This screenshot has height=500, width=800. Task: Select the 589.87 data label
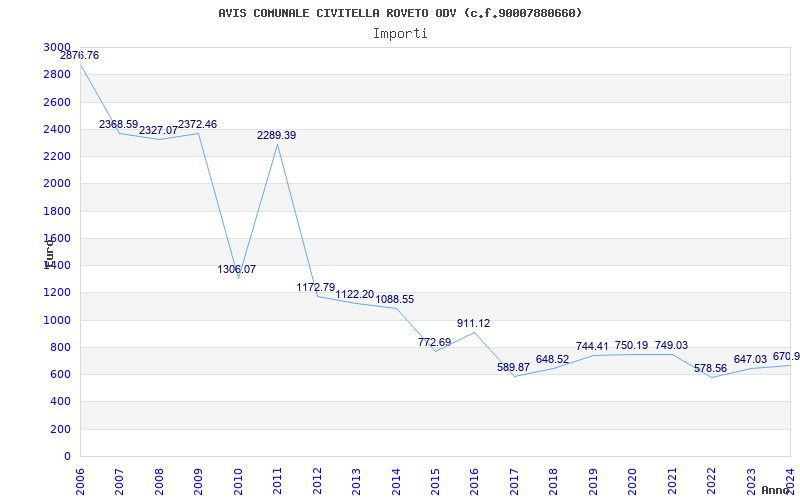click(x=513, y=367)
